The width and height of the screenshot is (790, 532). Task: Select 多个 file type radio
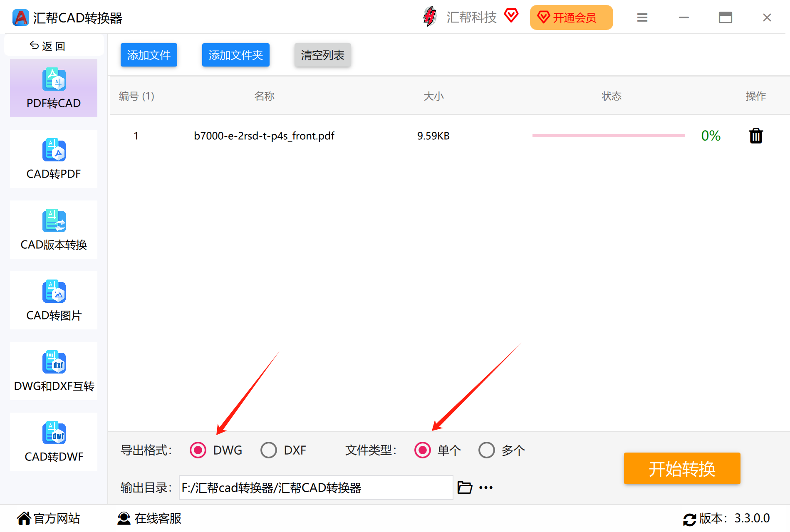pos(487,450)
